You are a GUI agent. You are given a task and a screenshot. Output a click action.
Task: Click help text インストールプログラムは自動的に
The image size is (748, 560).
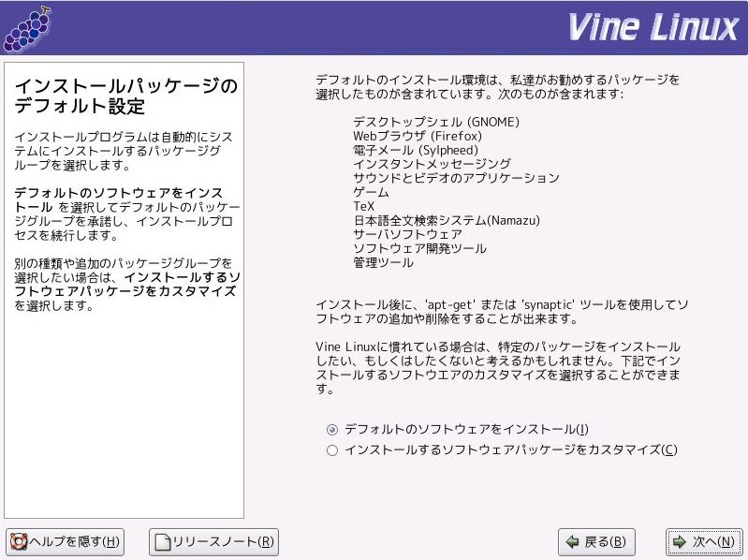click(x=123, y=151)
